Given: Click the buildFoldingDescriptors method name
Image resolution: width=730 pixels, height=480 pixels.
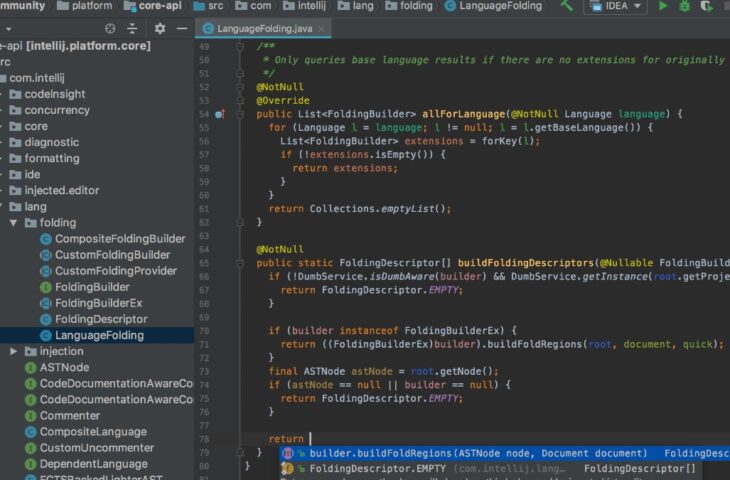Looking at the screenshot, I should coord(526,263).
